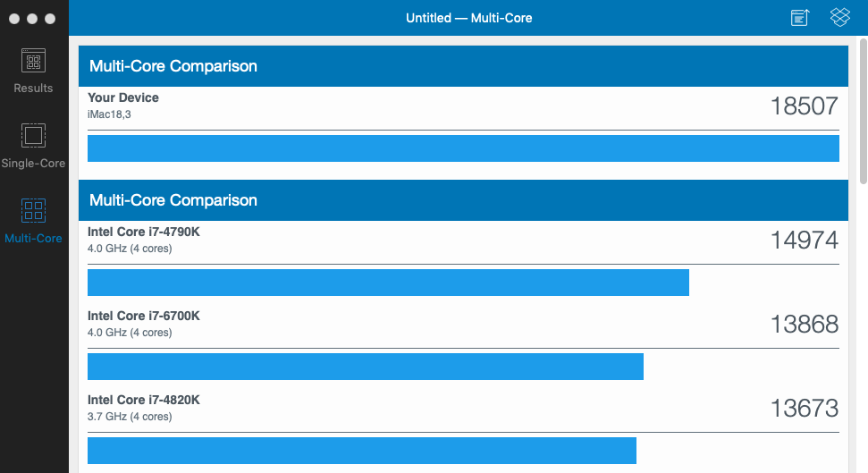
Task: Close the window with the first title bar button
Action: pyautogui.click(x=14, y=19)
